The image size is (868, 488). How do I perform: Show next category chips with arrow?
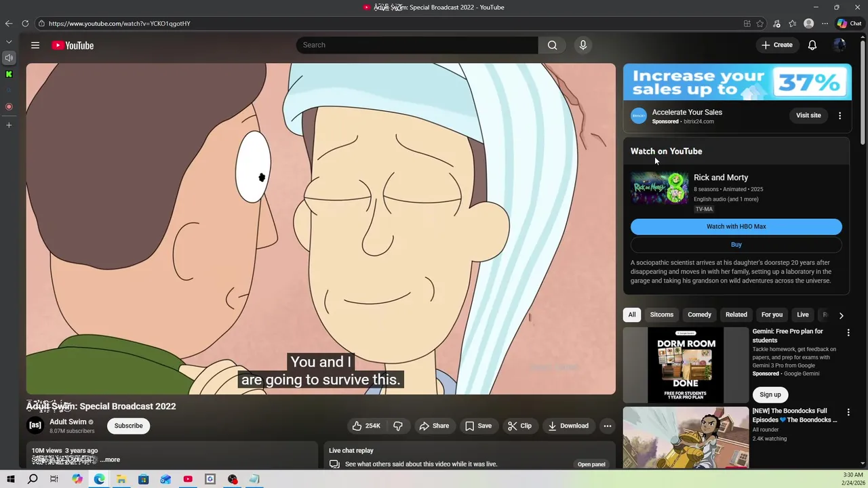tap(841, 315)
